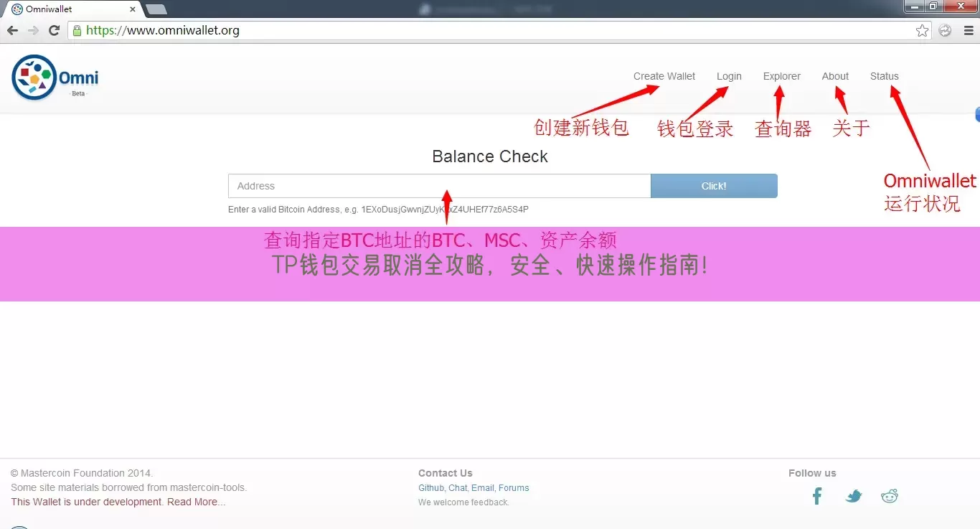The image size is (980, 529).
Task: Click the extension icon beside bookmark star
Action: point(945,30)
